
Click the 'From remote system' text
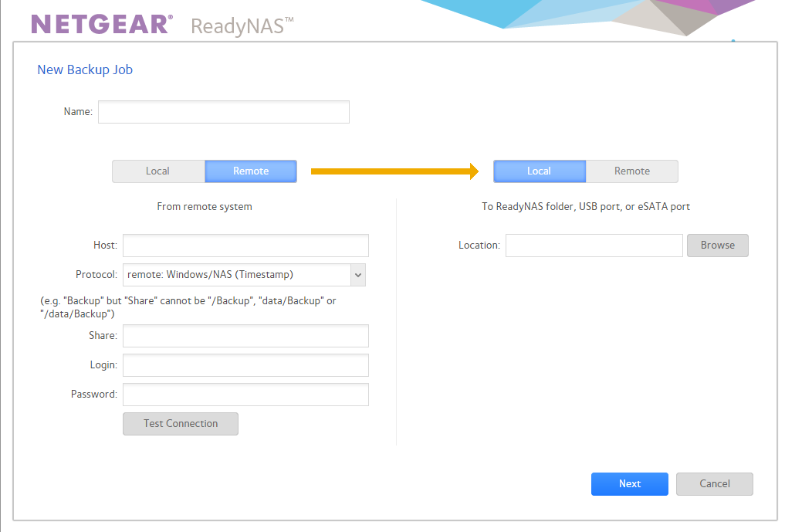[x=205, y=206]
